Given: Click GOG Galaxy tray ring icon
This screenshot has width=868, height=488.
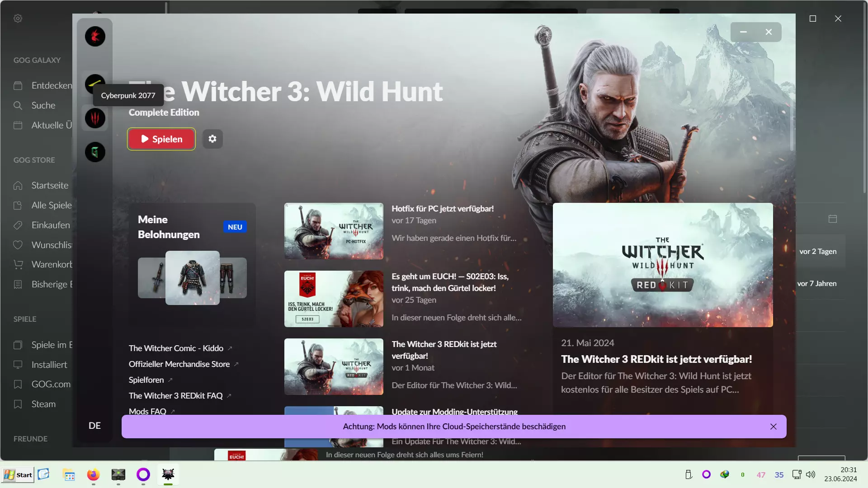Looking at the screenshot, I should pyautogui.click(x=706, y=474).
